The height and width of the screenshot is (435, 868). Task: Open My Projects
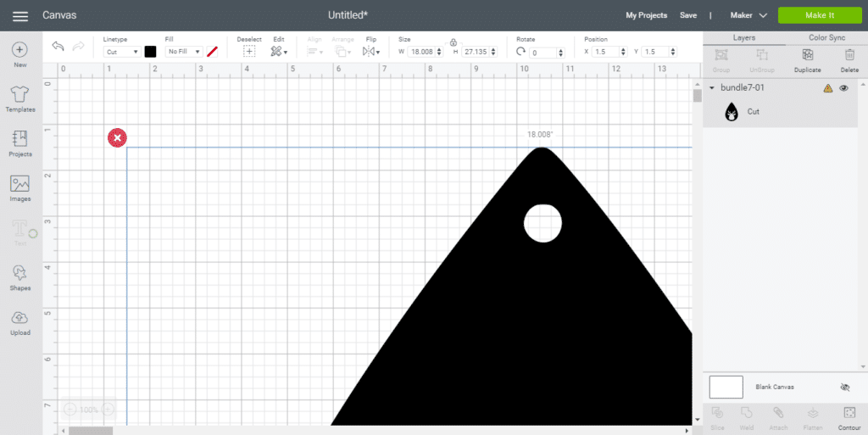pos(646,15)
